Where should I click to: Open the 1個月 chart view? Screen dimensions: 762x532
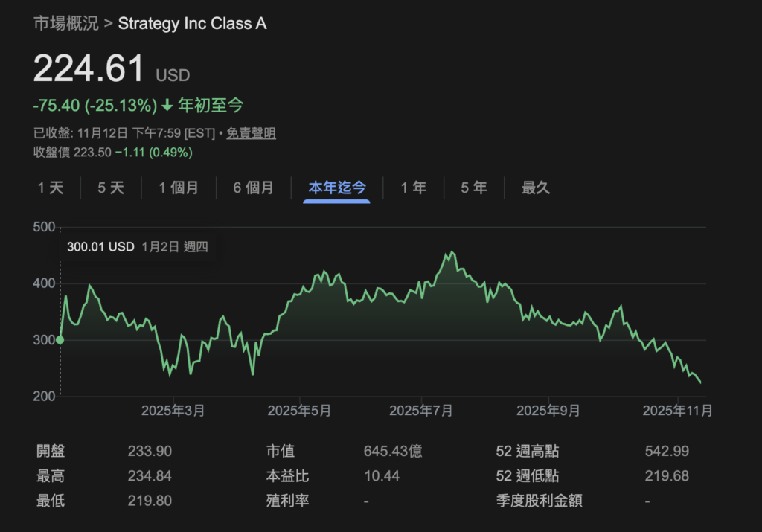[x=179, y=188]
